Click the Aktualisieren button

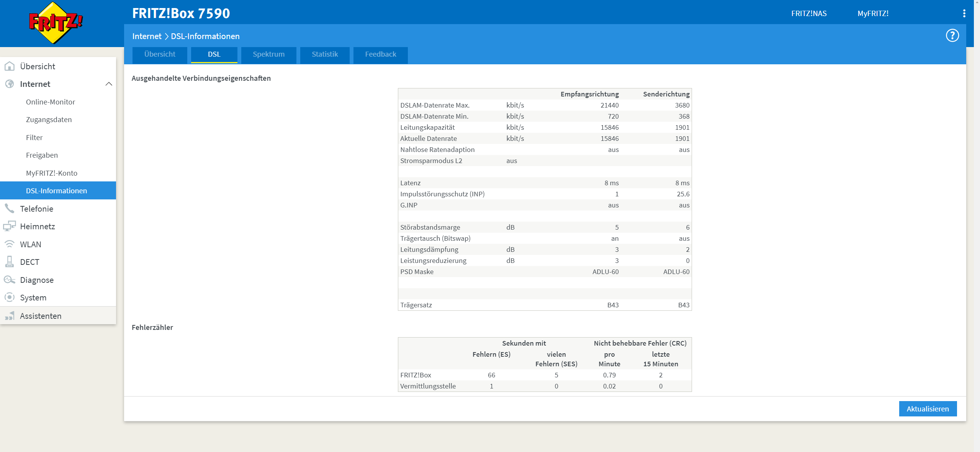928,409
